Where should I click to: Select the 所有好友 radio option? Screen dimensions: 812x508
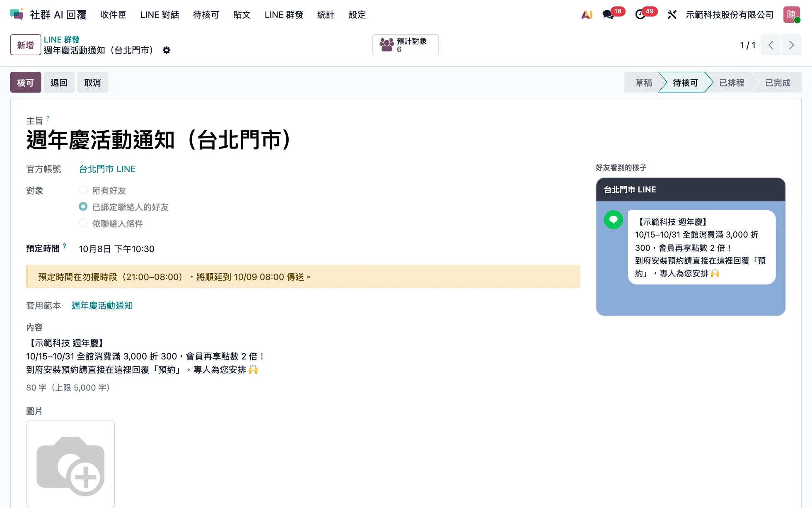[83, 190]
